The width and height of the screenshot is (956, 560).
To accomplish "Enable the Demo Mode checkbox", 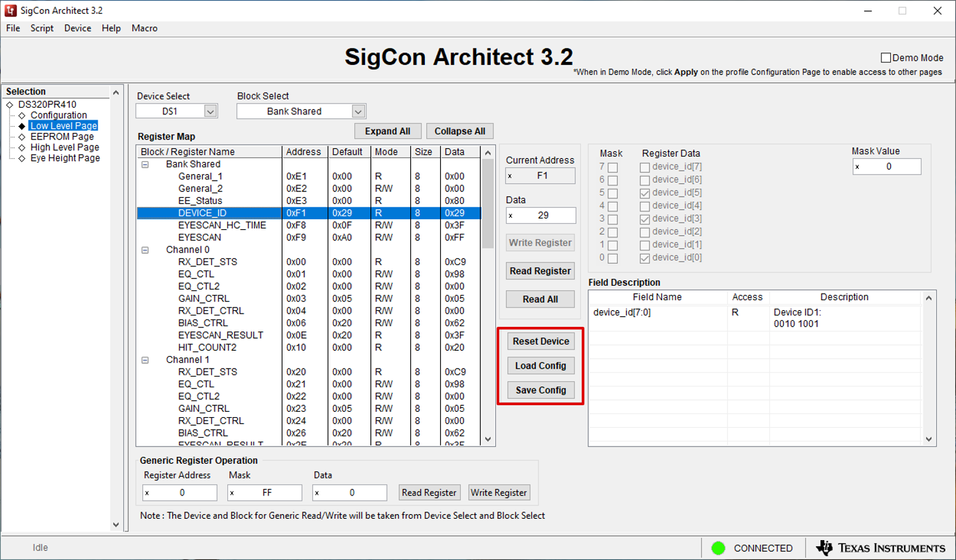I will tap(886, 58).
